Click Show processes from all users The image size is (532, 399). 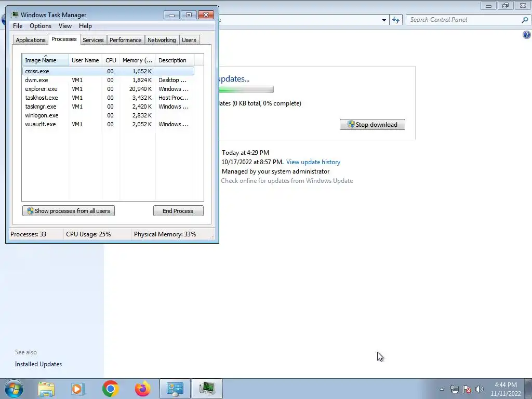coord(69,211)
